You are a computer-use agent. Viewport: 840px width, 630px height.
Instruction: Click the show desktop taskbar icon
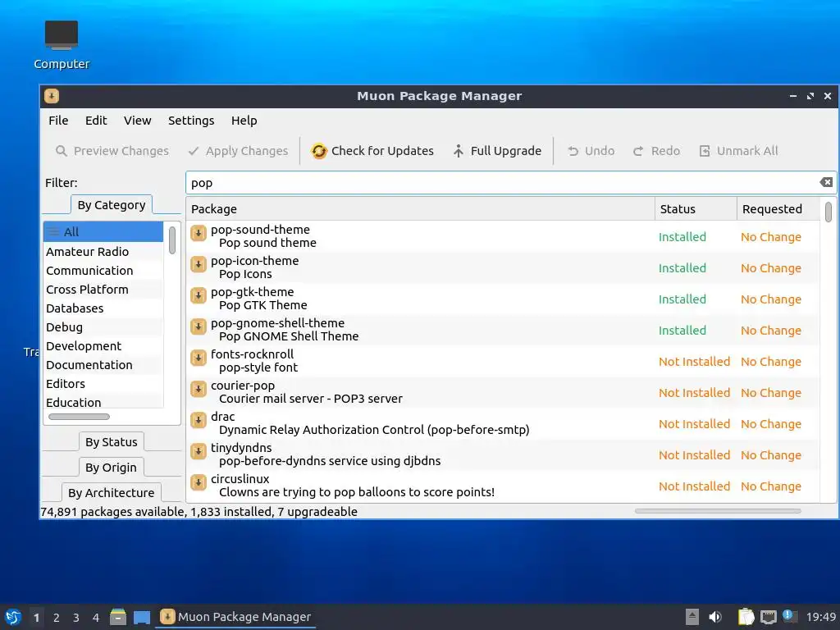pos(142,618)
